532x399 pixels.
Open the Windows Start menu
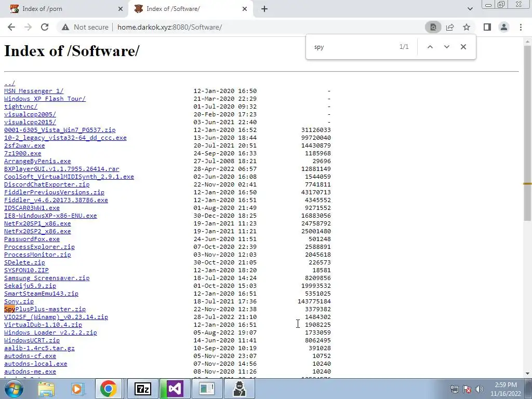point(14,389)
